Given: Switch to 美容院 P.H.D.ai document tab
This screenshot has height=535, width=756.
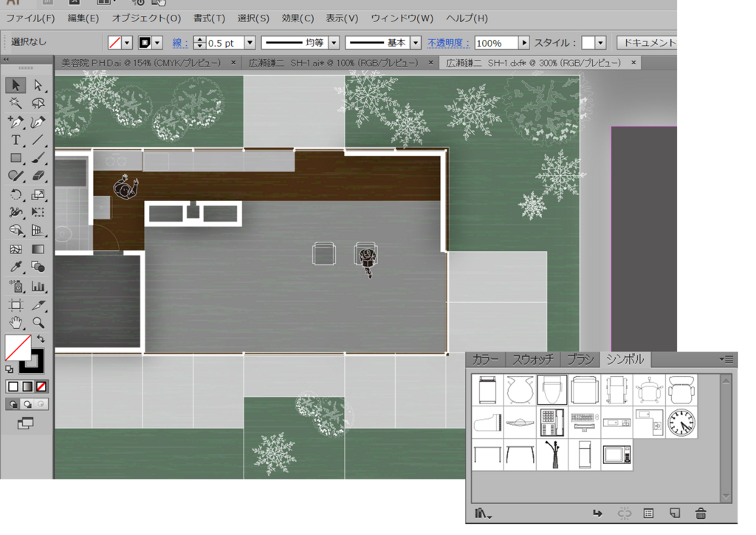Looking at the screenshot, I should coord(141,64).
